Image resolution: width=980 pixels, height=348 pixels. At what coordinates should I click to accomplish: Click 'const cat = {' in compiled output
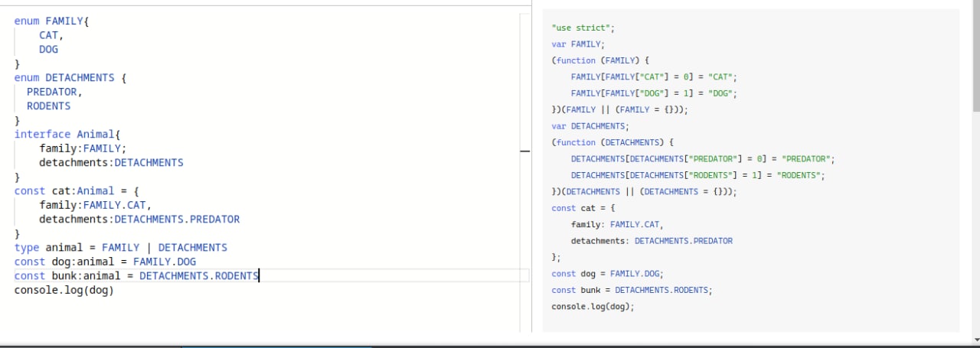[583, 208]
